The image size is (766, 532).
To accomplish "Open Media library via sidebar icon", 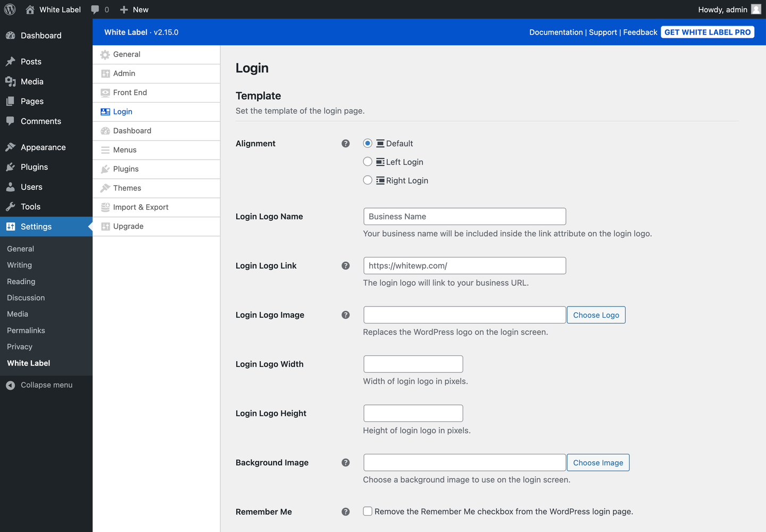I will tap(10, 81).
